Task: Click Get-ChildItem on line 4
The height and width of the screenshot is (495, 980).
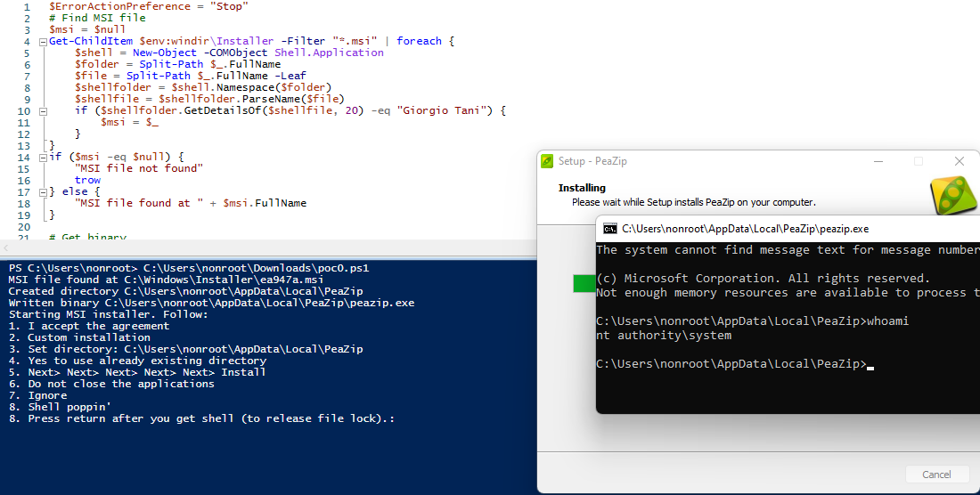Action: click(x=91, y=41)
